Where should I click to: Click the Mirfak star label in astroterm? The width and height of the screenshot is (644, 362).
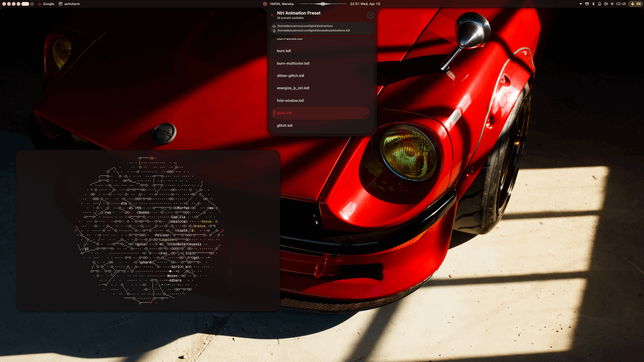point(184,208)
